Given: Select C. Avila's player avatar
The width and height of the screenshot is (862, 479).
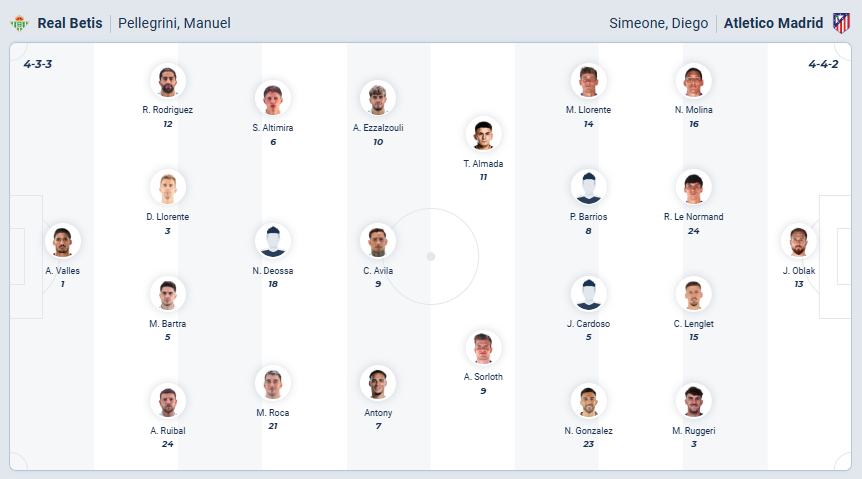Looking at the screenshot, I should coord(378,241).
